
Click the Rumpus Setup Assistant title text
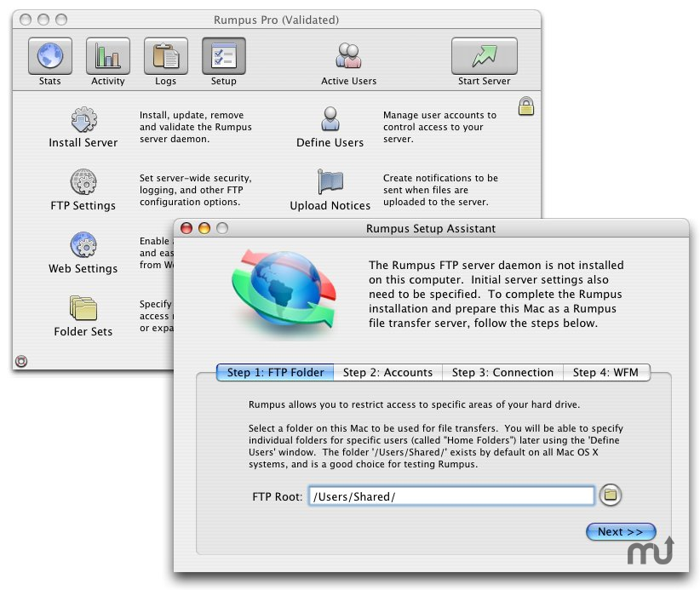(x=431, y=228)
